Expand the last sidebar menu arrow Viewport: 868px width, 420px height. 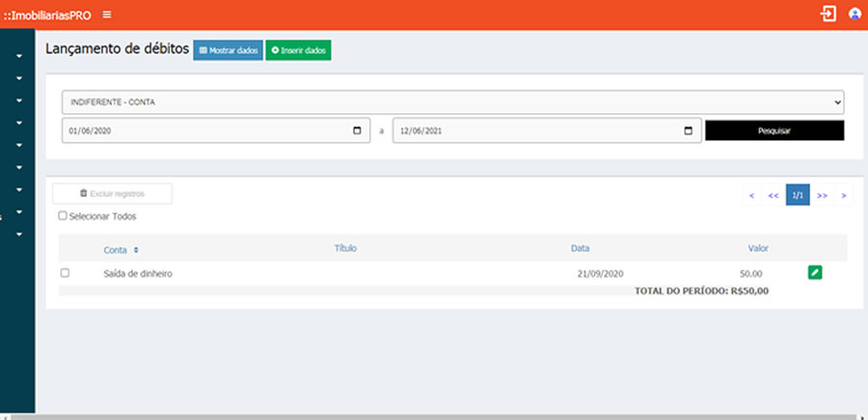pos(19,234)
